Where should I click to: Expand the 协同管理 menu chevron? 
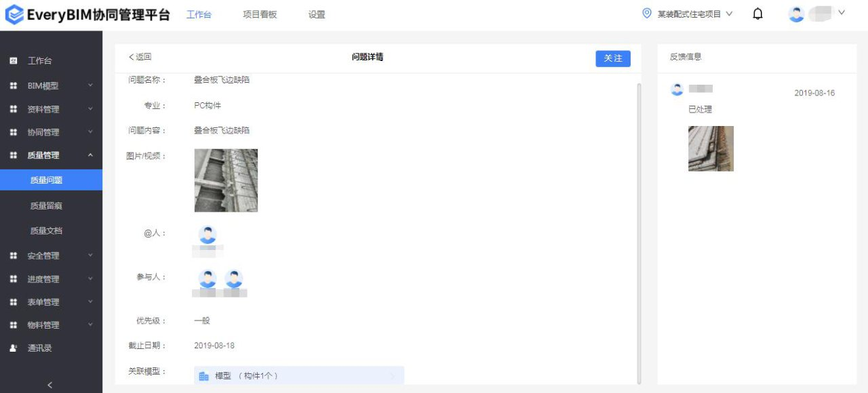click(x=90, y=131)
